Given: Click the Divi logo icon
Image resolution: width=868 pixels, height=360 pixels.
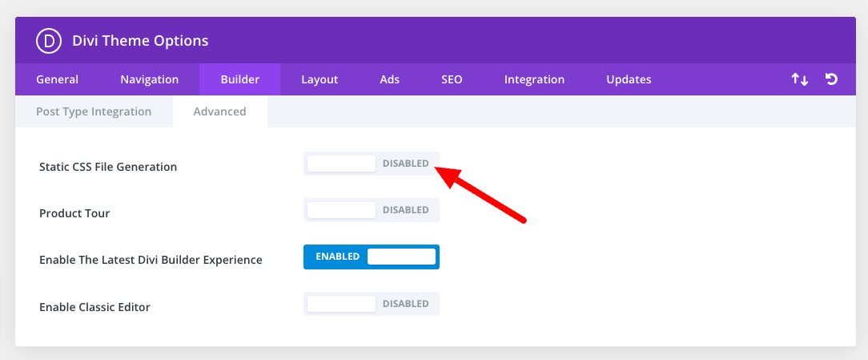Looking at the screenshot, I should (x=49, y=41).
